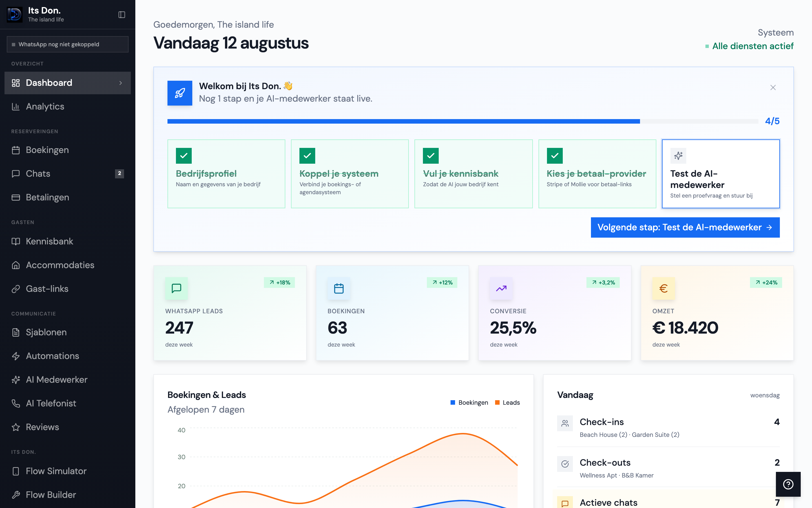Click the +18% leads trend badge
This screenshot has height=508, width=812.
point(279,283)
